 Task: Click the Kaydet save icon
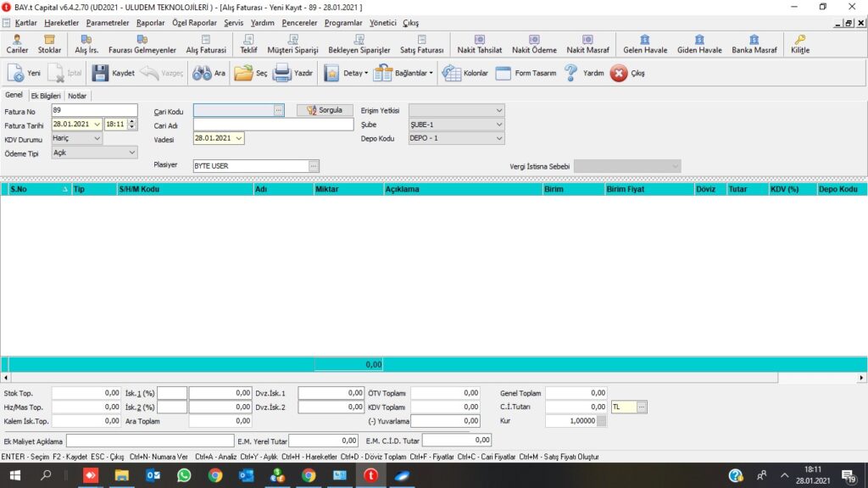(100, 74)
